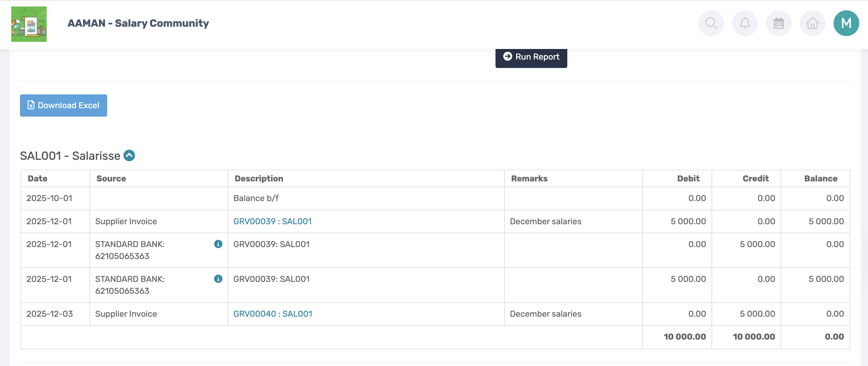Click info icon on first Standard Bank row
Image resolution: width=868 pixels, height=366 pixels.
[x=218, y=244]
